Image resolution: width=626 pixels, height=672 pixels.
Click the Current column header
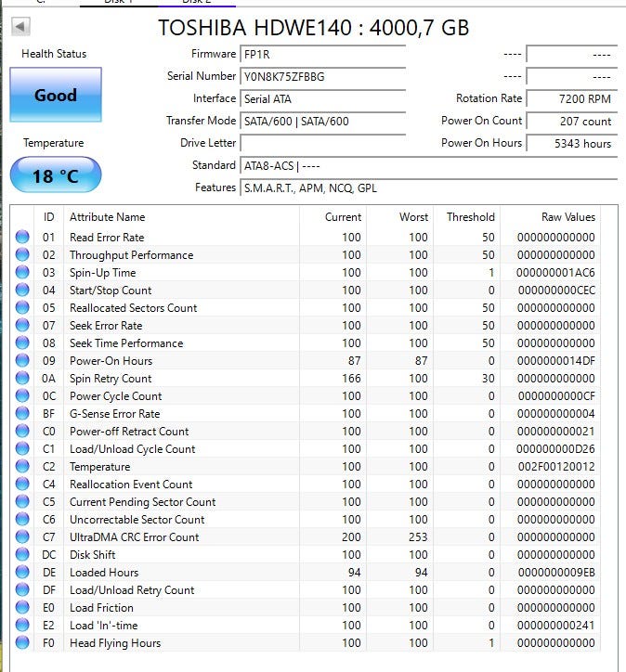point(333,217)
